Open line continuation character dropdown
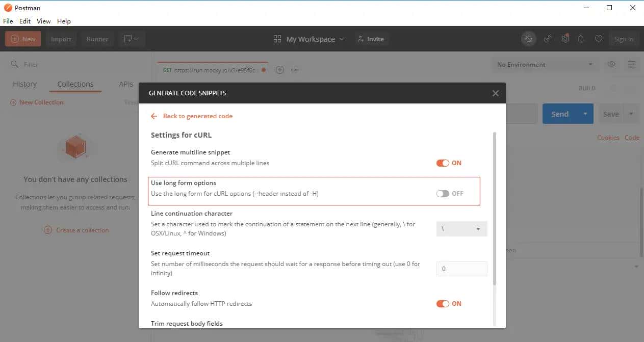This screenshot has height=342, width=644. (x=461, y=229)
